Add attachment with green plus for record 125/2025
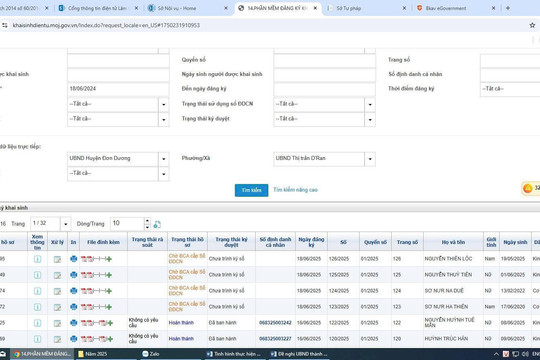The height and width of the screenshot is (360, 540). click(x=109, y=275)
